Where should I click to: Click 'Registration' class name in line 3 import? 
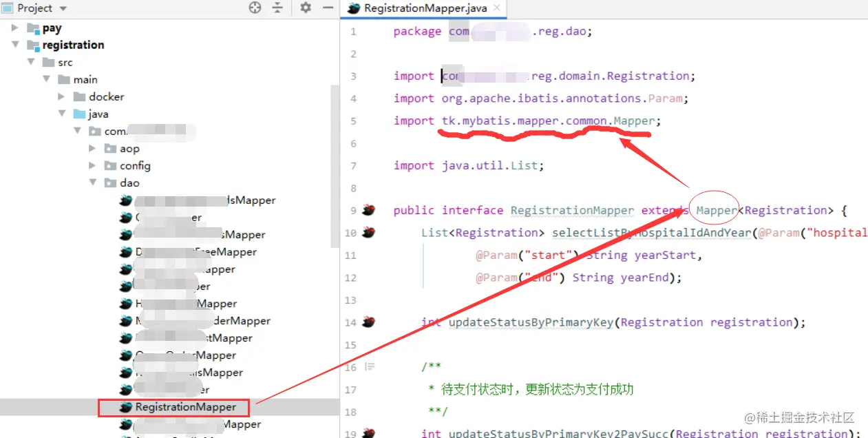pos(648,76)
